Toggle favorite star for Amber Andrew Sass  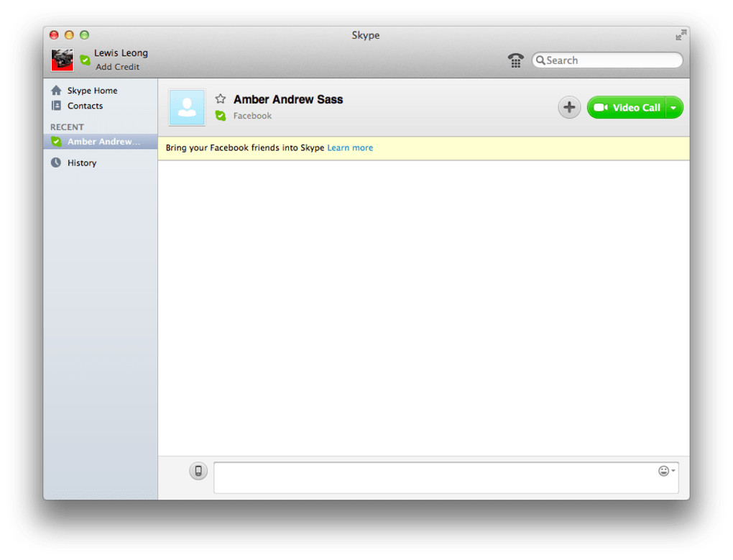(220, 98)
